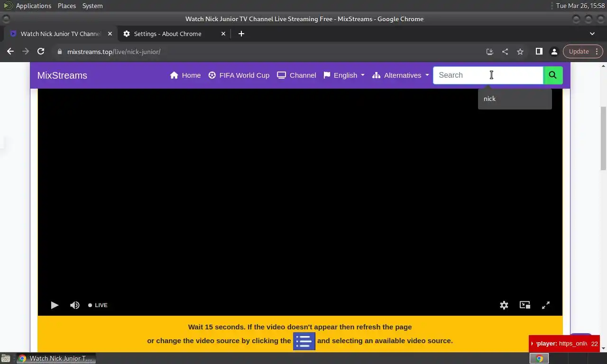Expand the English language dropdown
607x364 pixels.
pos(344,75)
